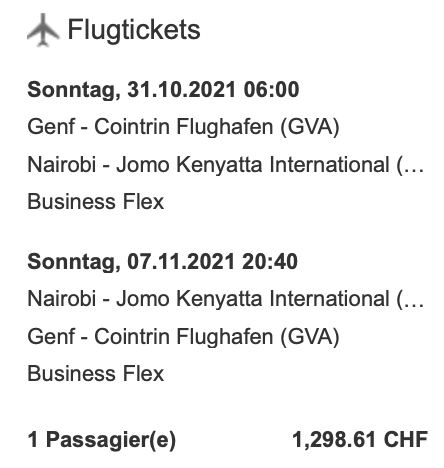The height and width of the screenshot is (468, 444).
Task: Select the outbound Business Flex fare
Action: pyautogui.click(x=96, y=202)
